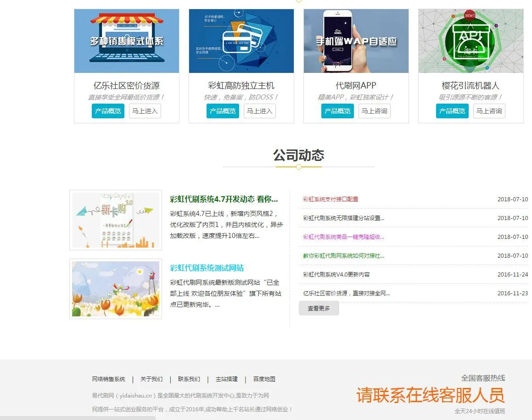Click the 查看更多 button in 公司动态
532x420 pixels.
[x=319, y=308]
